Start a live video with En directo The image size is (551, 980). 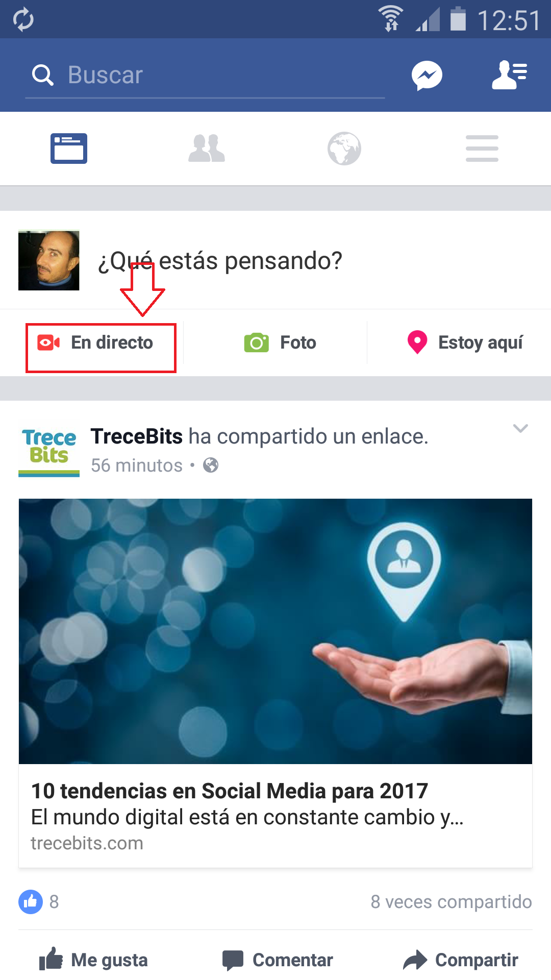[95, 342]
